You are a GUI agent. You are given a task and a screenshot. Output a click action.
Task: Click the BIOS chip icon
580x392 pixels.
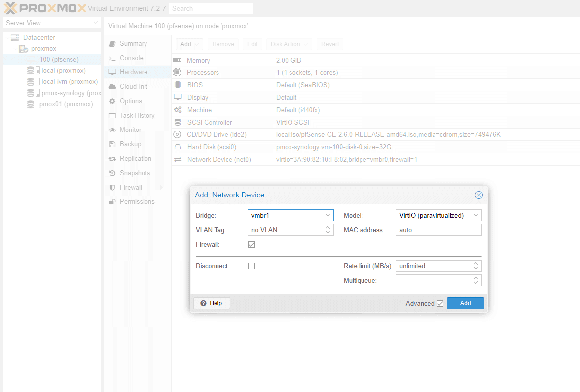point(178,85)
